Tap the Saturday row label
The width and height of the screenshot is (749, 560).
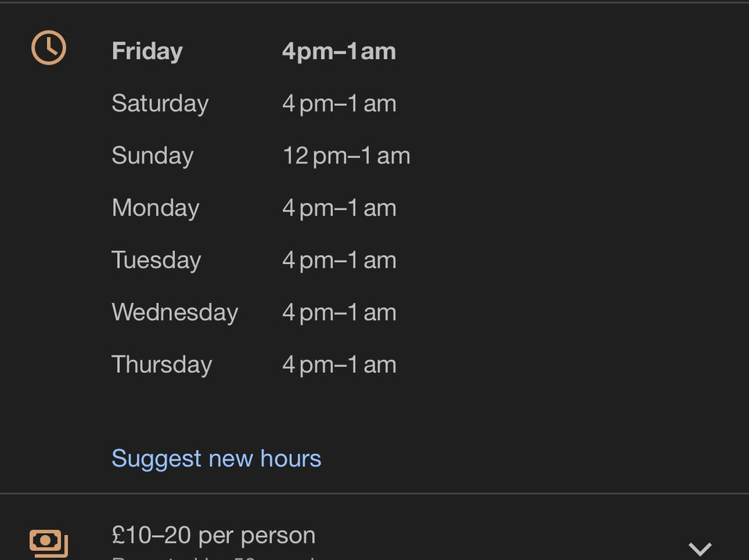[160, 103]
